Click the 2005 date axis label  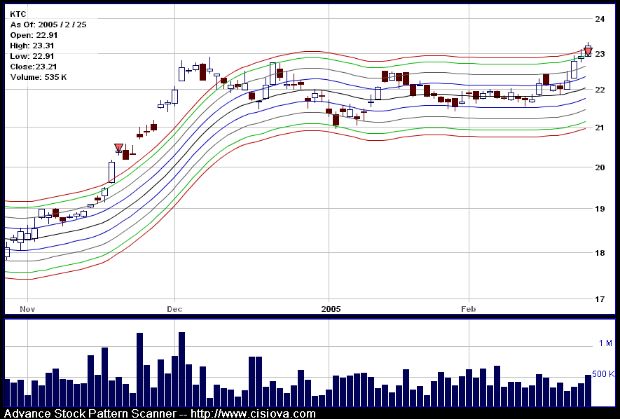click(x=331, y=309)
